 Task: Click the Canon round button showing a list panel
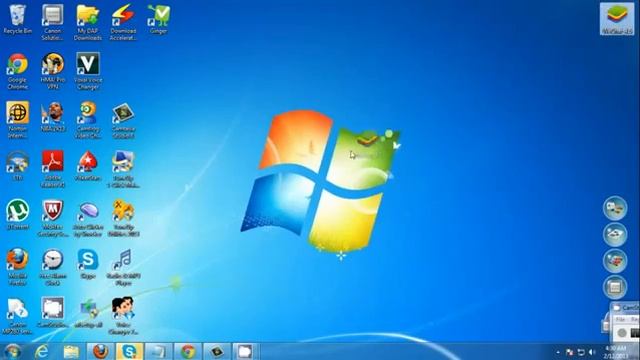(615, 287)
